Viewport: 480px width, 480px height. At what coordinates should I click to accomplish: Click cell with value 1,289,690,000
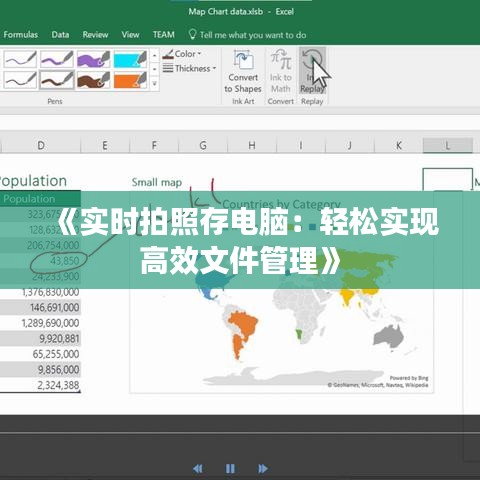click(40, 323)
